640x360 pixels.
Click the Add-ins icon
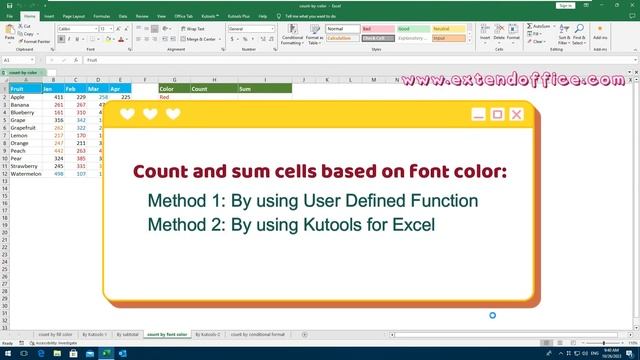[x=600, y=29]
